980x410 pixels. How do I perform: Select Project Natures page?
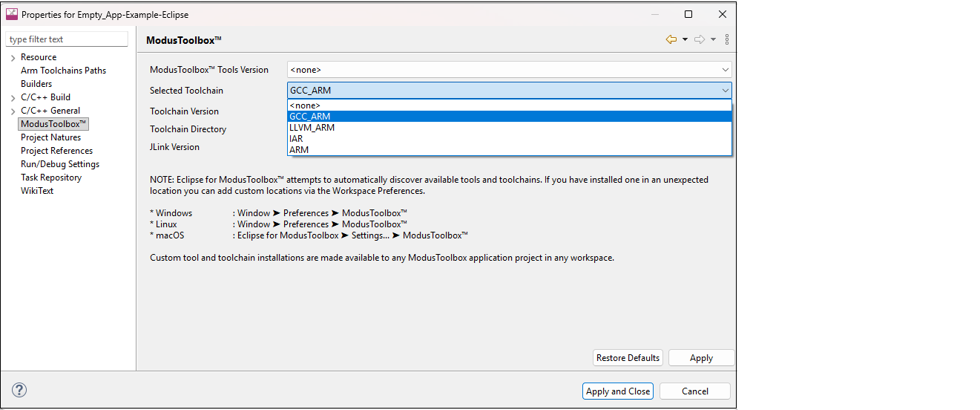pyautogui.click(x=50, y=137)
